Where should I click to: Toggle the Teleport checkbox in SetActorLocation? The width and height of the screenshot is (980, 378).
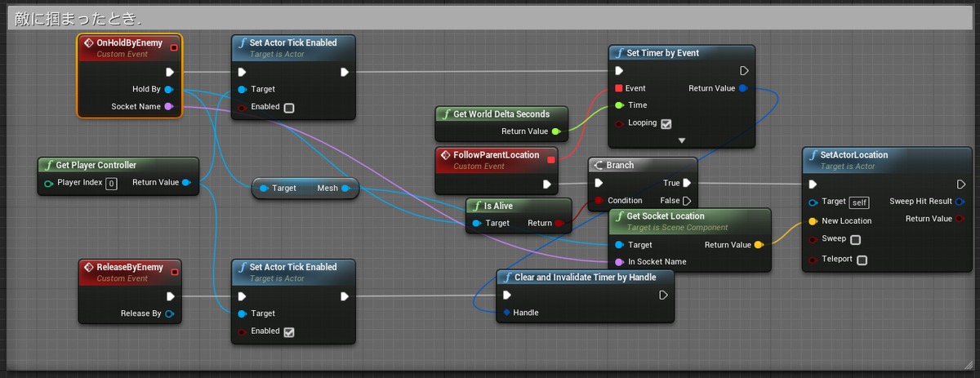click(x=862, y=260)
